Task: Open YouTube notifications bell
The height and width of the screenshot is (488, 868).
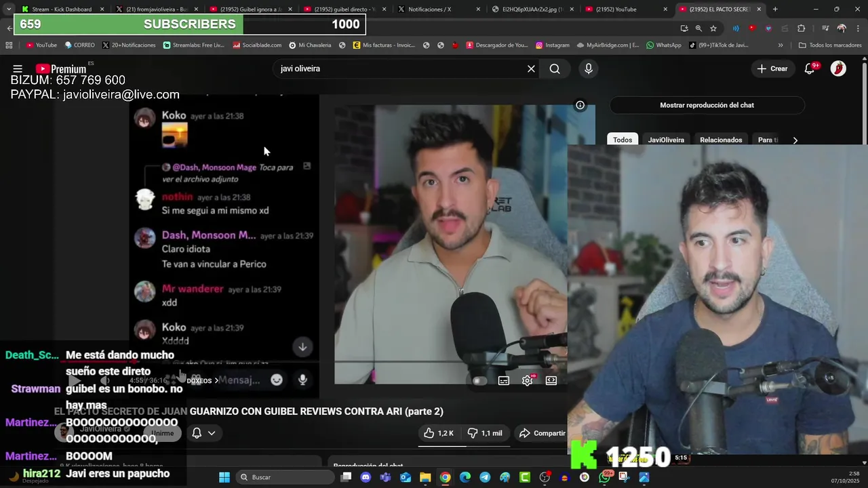Action: click(x=809, y=68)
